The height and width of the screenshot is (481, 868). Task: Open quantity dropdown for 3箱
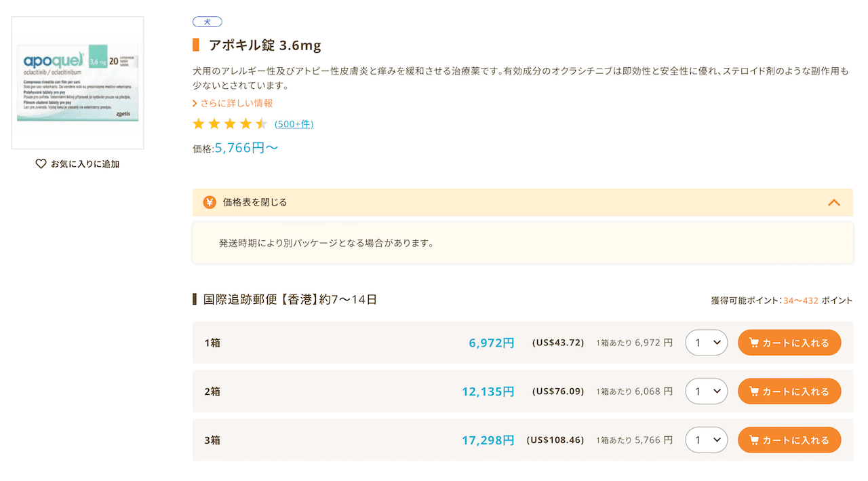tap(706, 441)
